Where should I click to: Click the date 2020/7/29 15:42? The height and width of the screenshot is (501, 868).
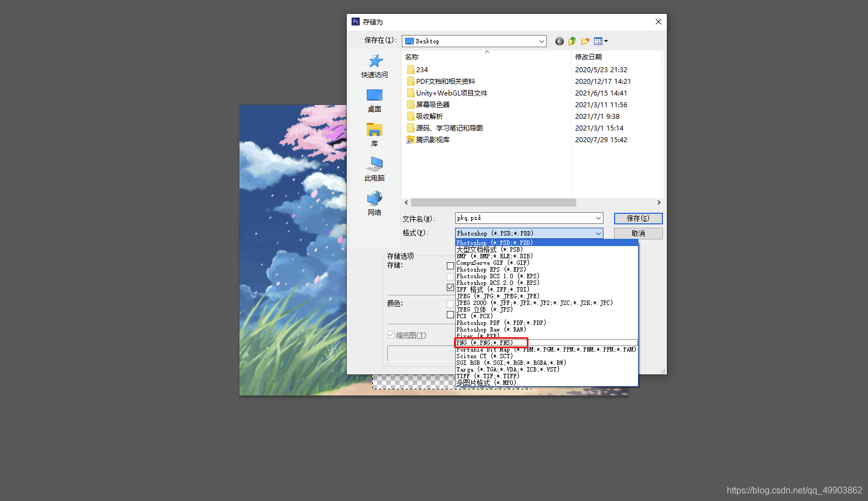601,139
